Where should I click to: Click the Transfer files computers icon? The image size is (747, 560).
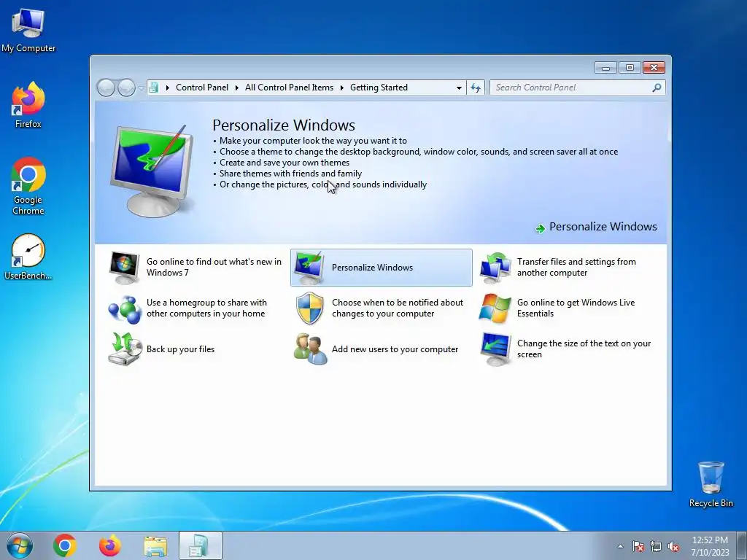click(495, 268)
